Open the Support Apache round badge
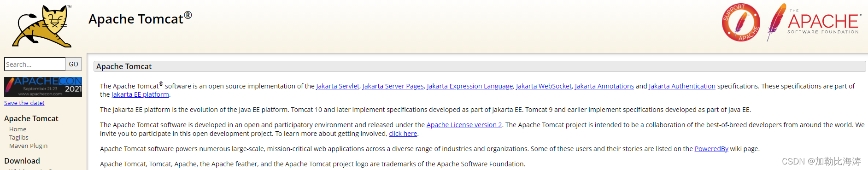Image resolution: width=868 pixels, height=170 pixels. coord(741,22)
